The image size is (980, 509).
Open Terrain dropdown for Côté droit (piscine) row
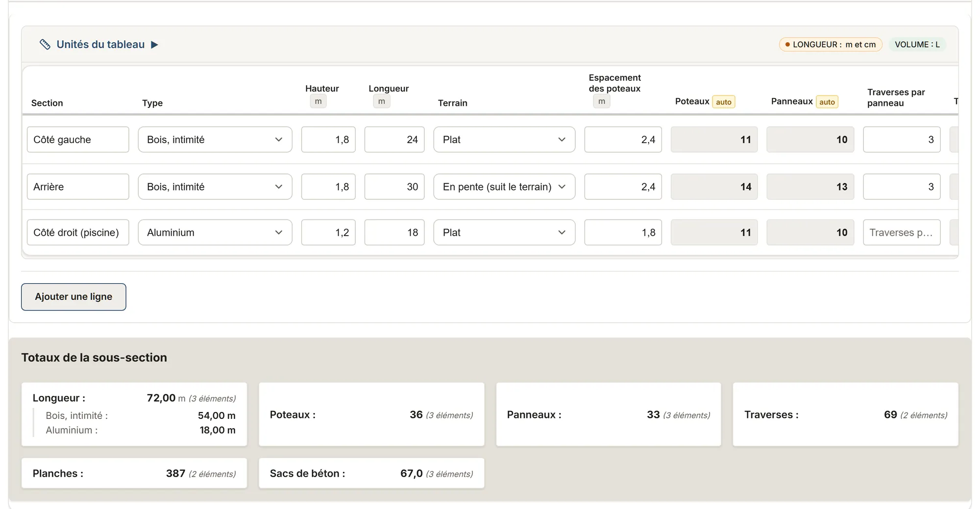(504, 232)
